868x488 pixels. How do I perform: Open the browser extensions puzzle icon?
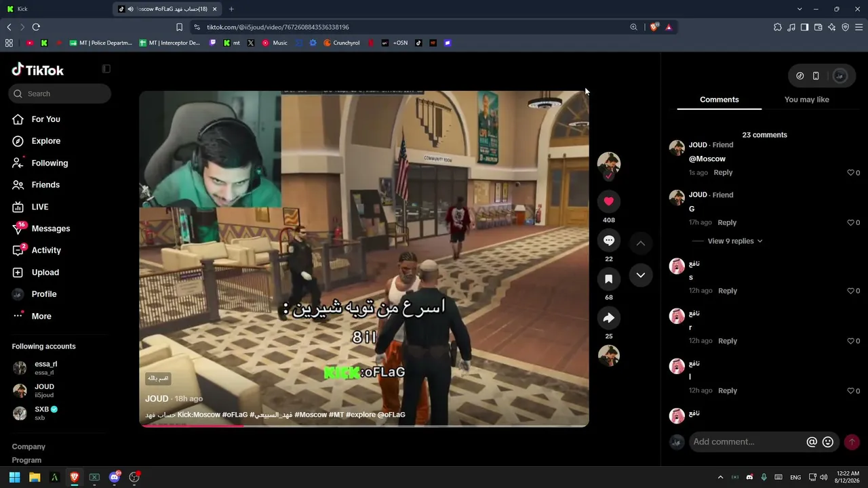[x=778, y=27]
